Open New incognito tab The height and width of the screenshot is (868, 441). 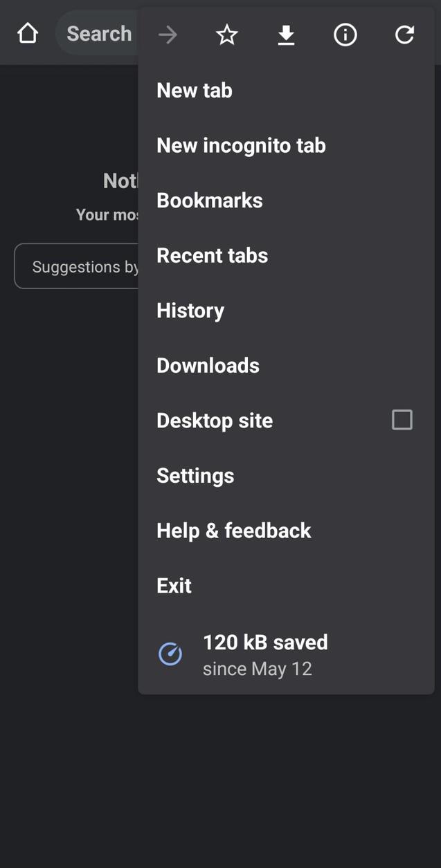241,145
